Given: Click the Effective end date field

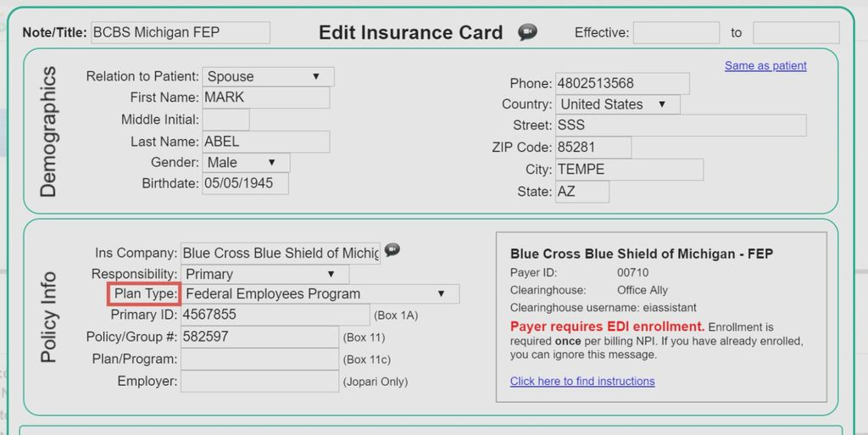Looking at the screenshot, I should coord(796,33).
